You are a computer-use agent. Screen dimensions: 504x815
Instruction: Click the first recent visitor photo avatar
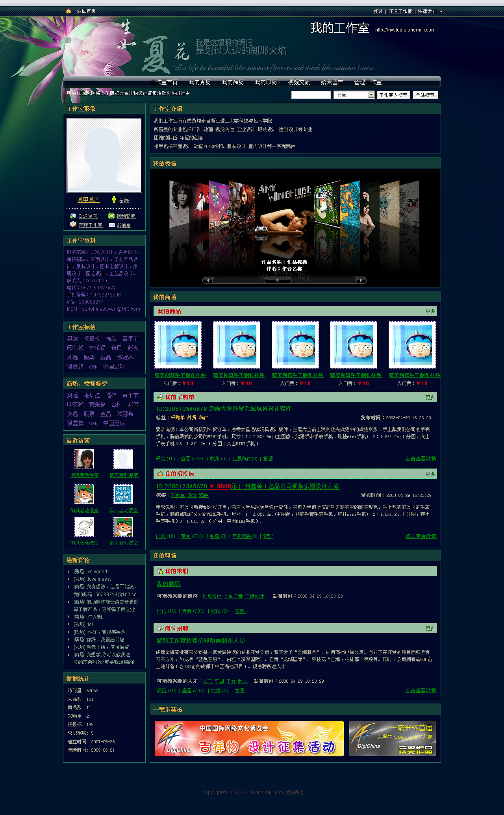(x=84, y=459)
